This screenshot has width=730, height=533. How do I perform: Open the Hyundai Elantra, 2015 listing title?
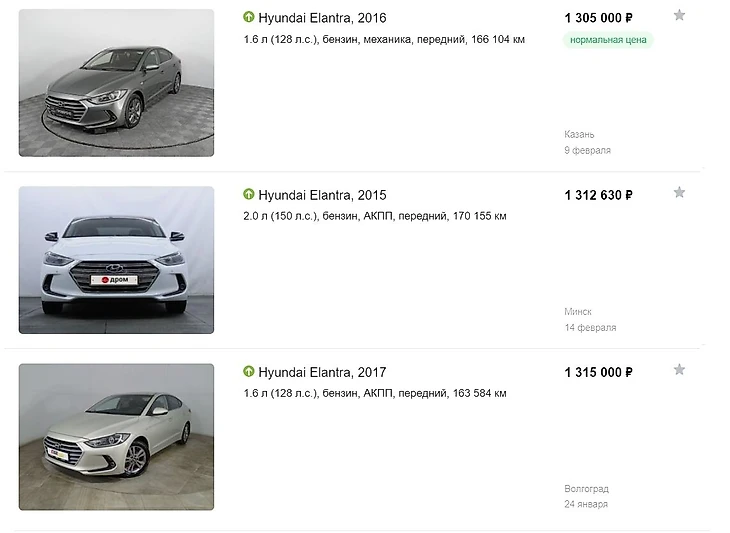click(x=322, y=195)
